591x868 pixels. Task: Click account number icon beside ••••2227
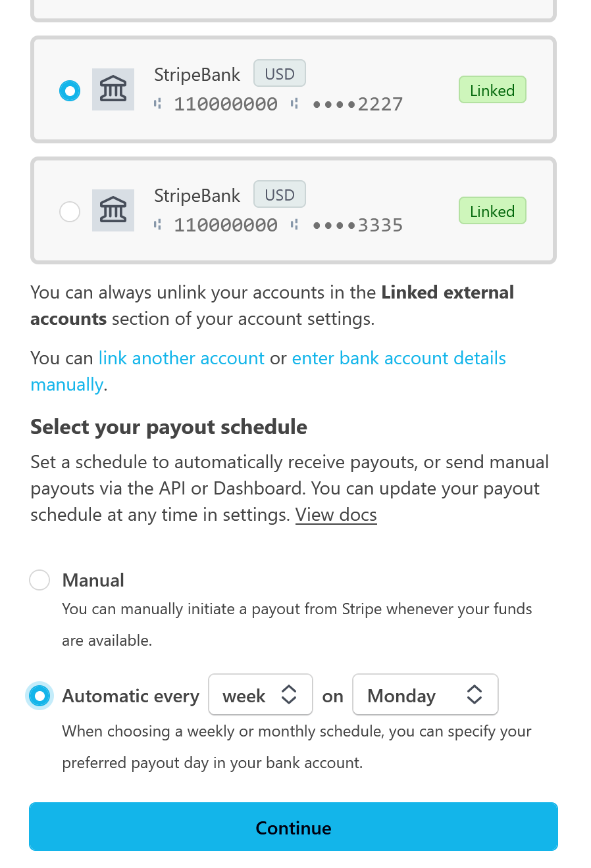point(295,104)
